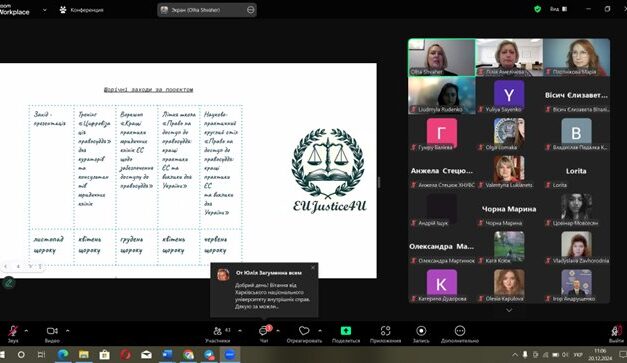Open the Chat icon with notification badge
The height and width of the screenshot is (363, 627).
pos(264,331)
